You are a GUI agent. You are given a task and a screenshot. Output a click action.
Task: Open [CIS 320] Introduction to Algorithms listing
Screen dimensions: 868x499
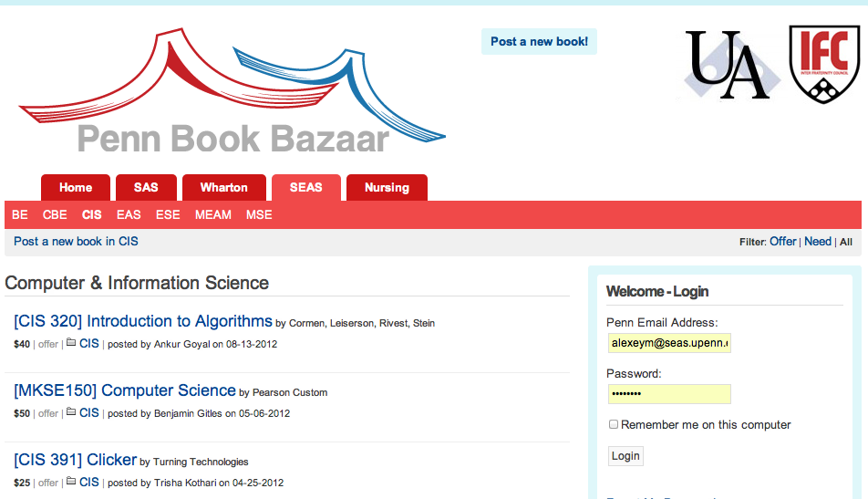[143, 321]
